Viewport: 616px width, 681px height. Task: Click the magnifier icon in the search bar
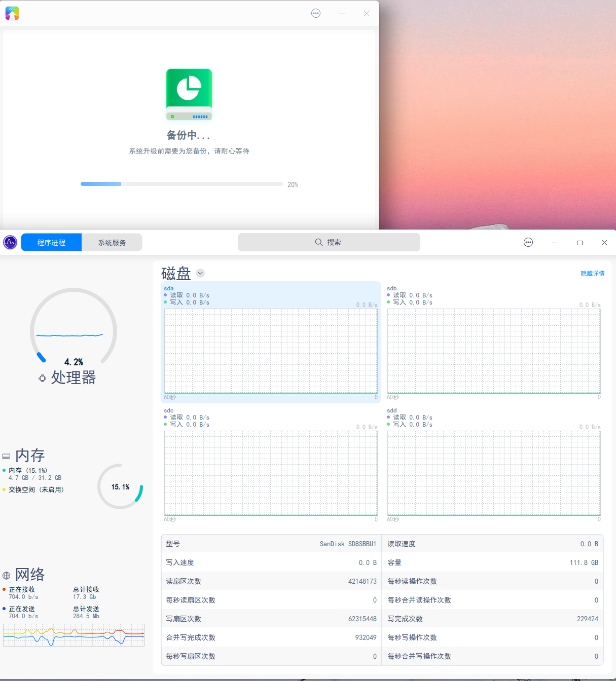click(x=318, y=242)
